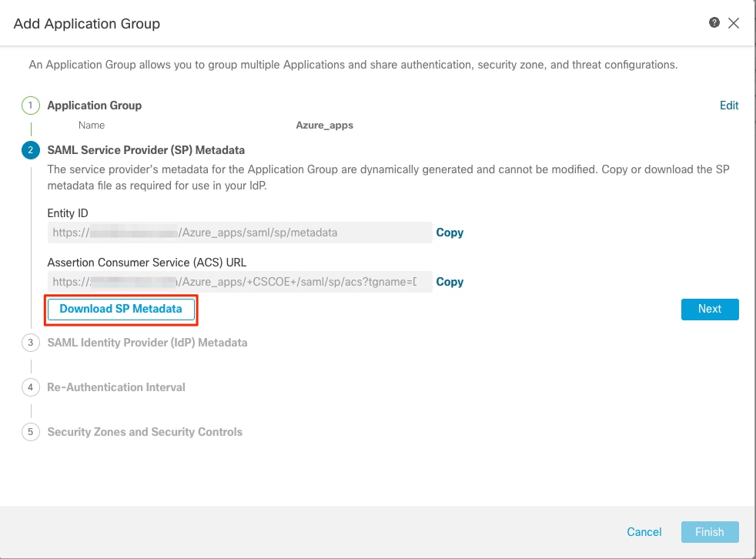
Task: Cancel adding the application group
Action: (x=644, y=532)
